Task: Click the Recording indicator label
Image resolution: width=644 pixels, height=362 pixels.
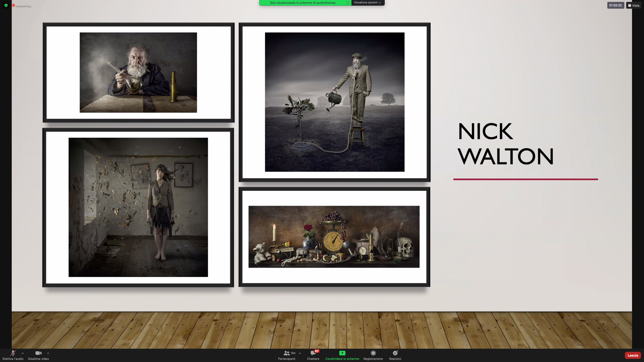Action: 23,5
